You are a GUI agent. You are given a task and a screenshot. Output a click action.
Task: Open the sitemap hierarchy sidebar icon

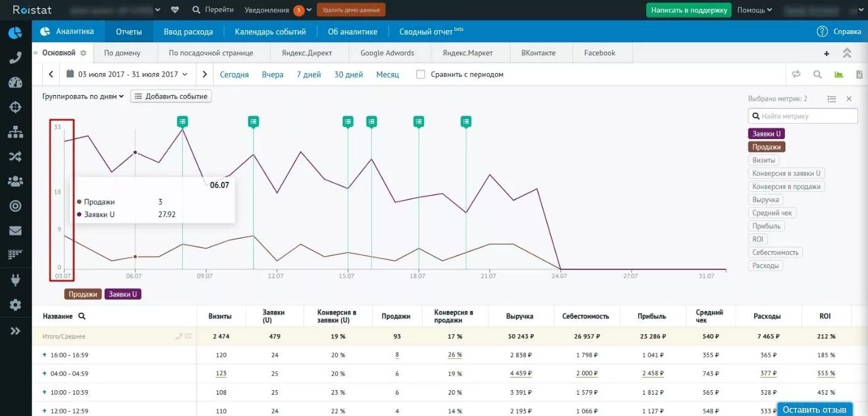[15, 132]
